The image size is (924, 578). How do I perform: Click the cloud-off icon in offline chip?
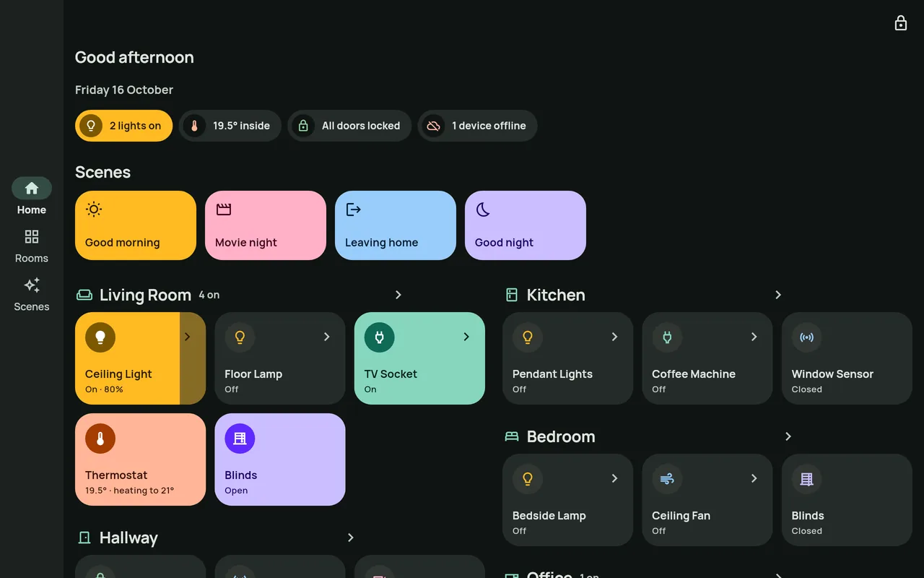coord(432,126)
